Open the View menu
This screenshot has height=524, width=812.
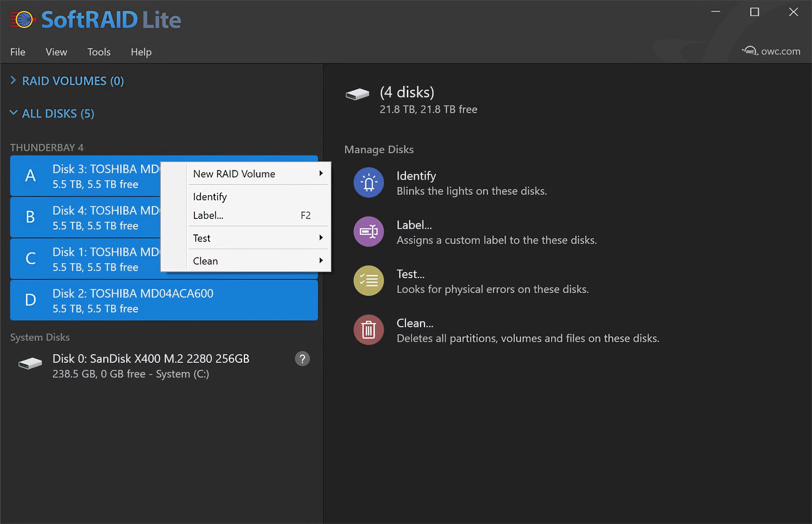[57, 52]
